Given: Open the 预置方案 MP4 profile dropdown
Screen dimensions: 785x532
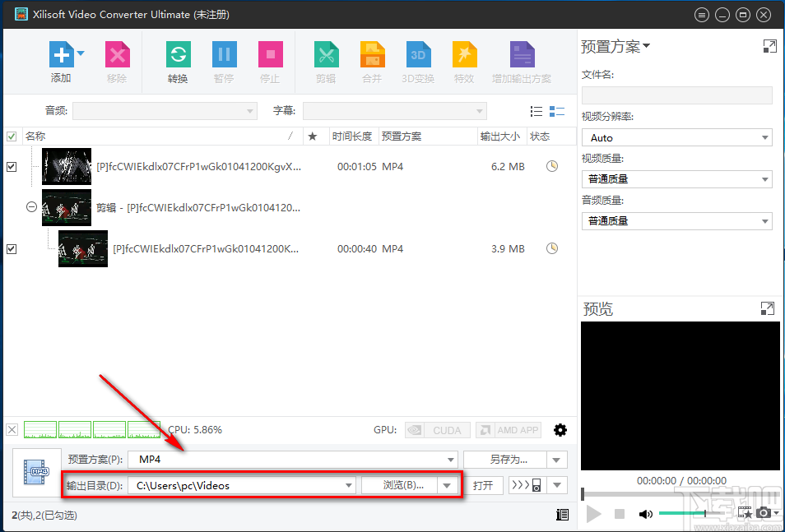Looking at the screenshot, I should (293, 460).
